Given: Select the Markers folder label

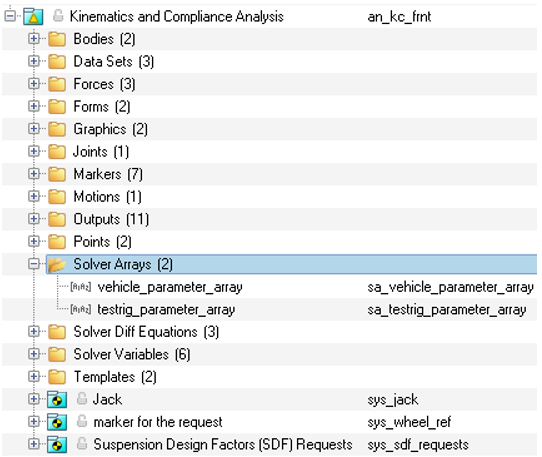Looking at the screenshot, I should 108,174.
